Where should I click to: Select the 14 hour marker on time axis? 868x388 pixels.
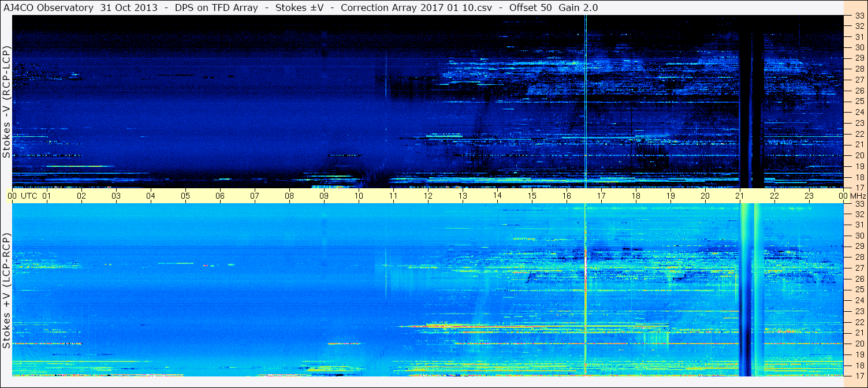tap(497, 196)
